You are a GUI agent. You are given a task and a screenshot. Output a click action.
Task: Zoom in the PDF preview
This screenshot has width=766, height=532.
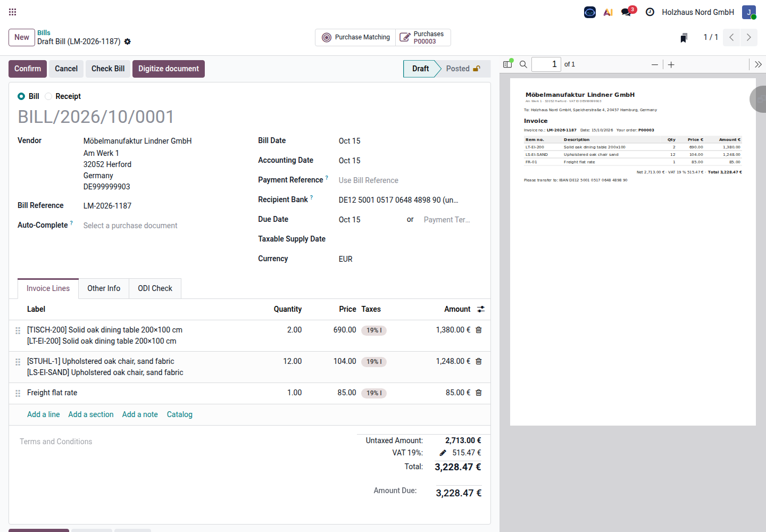coord(671,64)
